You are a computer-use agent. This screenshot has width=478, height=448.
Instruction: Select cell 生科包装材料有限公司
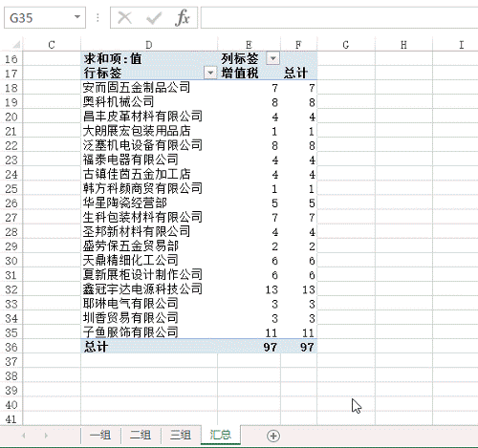(x=149, y=217)
